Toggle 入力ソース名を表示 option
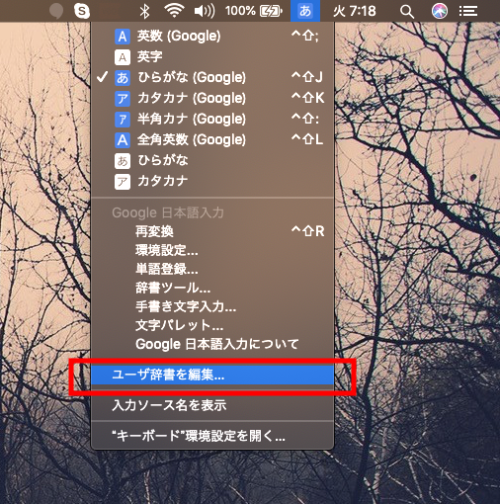The width and height of the screenshot is (500, 504). click(x=212, y=405)
